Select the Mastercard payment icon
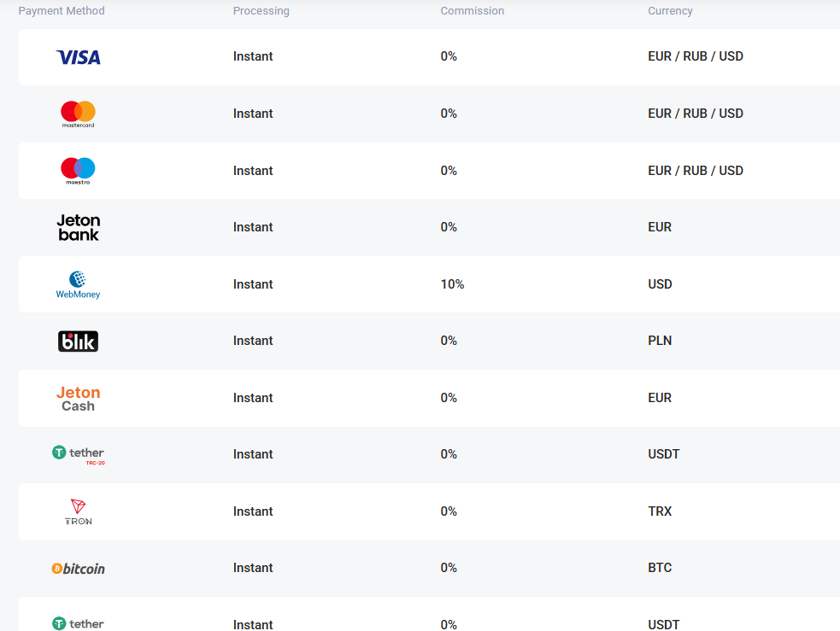Screen dimensions: 840x631 tap(78, 114)
